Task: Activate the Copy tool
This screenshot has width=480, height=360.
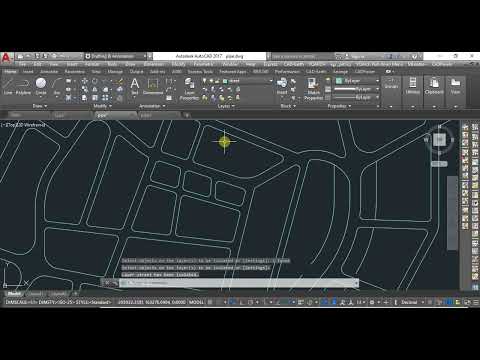Action: tap(85, 89)
